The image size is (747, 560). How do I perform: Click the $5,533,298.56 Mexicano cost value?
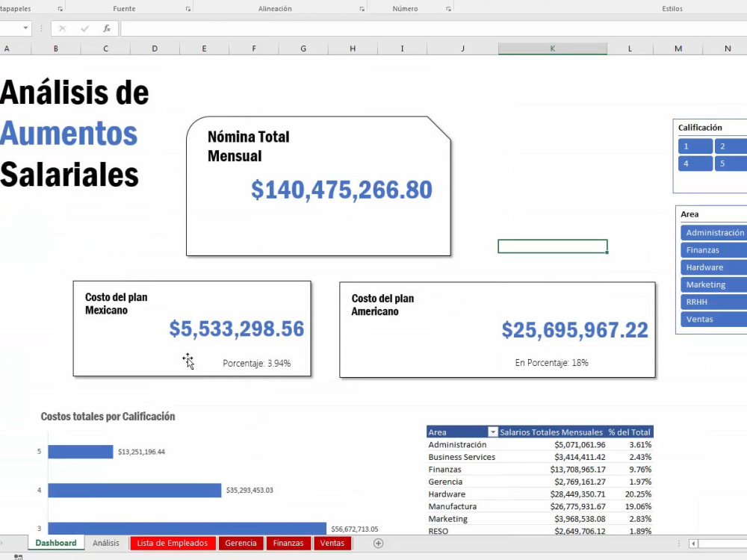pos(236,329)
